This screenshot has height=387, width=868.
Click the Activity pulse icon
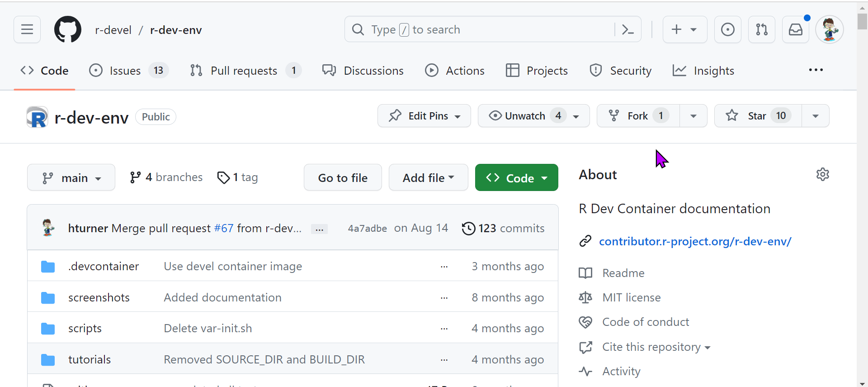[x=585, y=371]
